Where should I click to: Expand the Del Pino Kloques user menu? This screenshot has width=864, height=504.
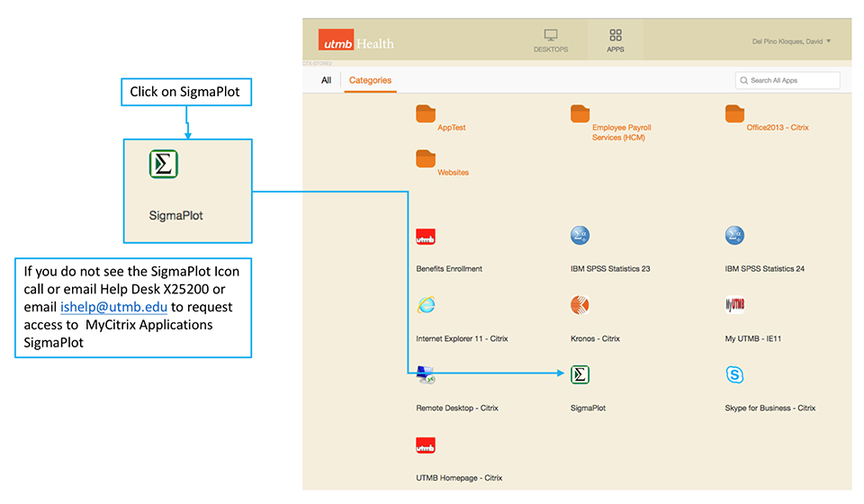[x=791, y=41]
